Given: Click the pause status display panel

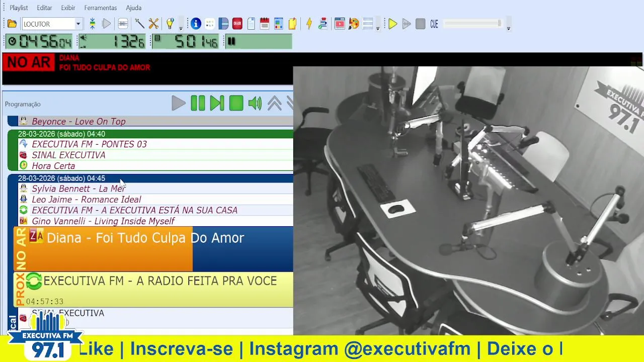Looking at the screenshot, I should pos(258,42).
